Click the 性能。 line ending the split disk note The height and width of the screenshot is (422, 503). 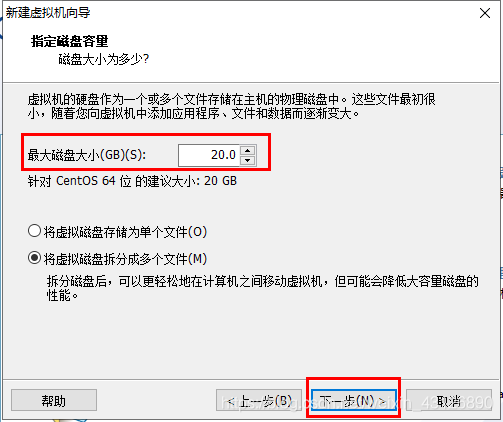click(x=62, y=296)
